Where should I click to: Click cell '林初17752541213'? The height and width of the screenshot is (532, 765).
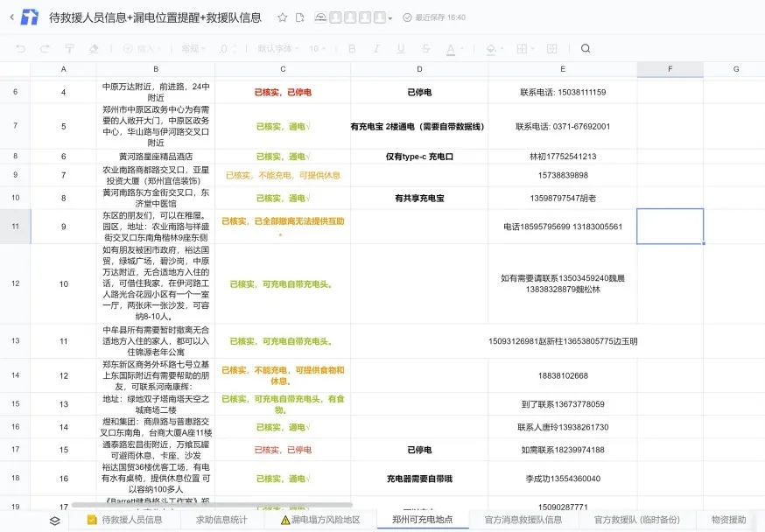pos(563,157)
